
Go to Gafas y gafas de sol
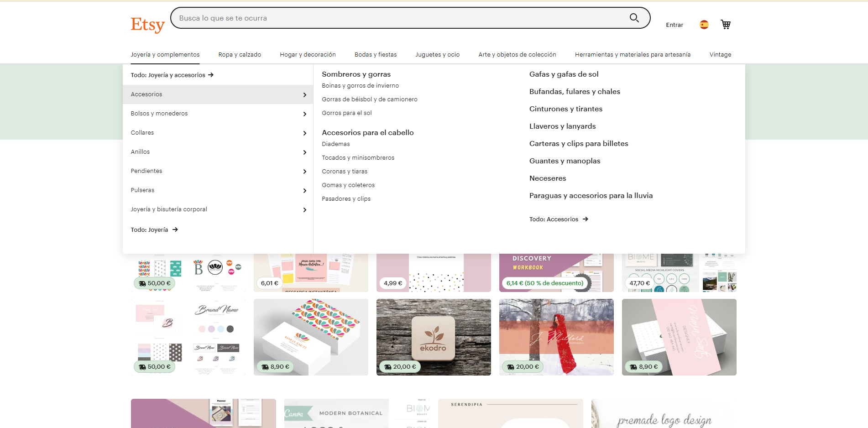coord(564,74)
